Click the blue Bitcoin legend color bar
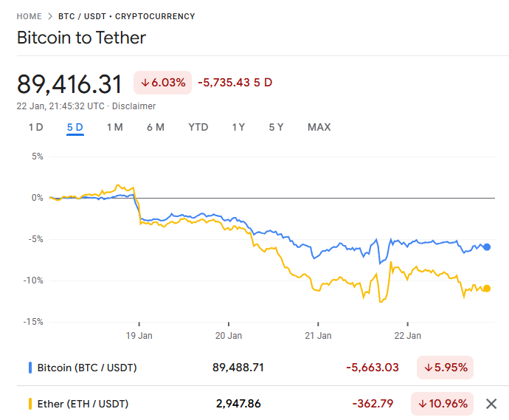This screenshot has width=509, height=420. click(x=30, y=367)
